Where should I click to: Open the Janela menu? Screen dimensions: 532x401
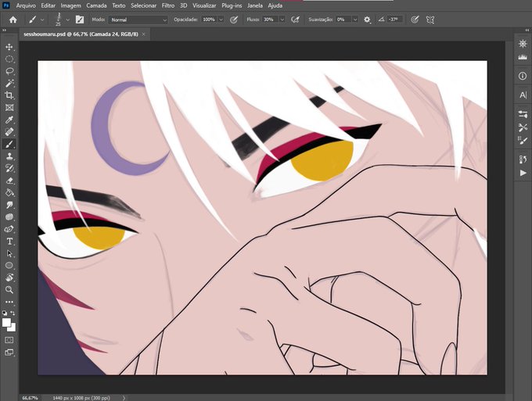tap(255, 5)
